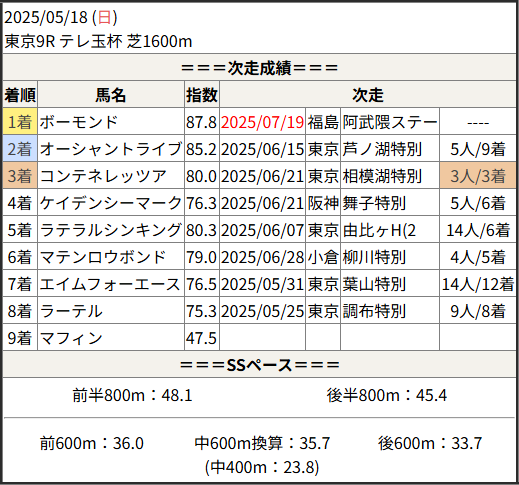Click horse name マテンロウボンド
The image size is (519, 485).
click(x=103, y=257)
